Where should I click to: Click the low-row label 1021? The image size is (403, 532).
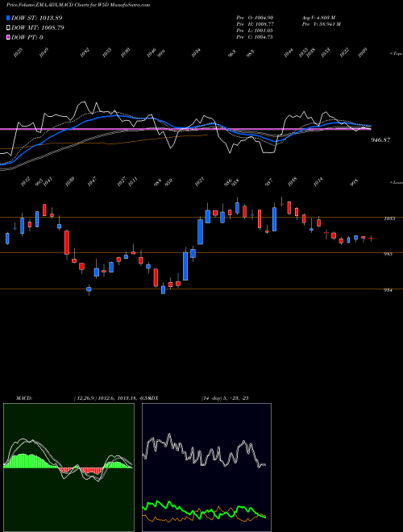click(x=199, y=181)
